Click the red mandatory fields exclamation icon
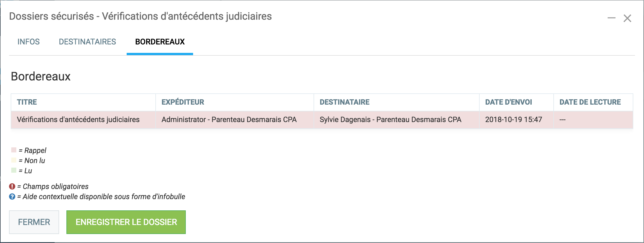This screenshot has width=644, height=243. click(x=12, y=186)
